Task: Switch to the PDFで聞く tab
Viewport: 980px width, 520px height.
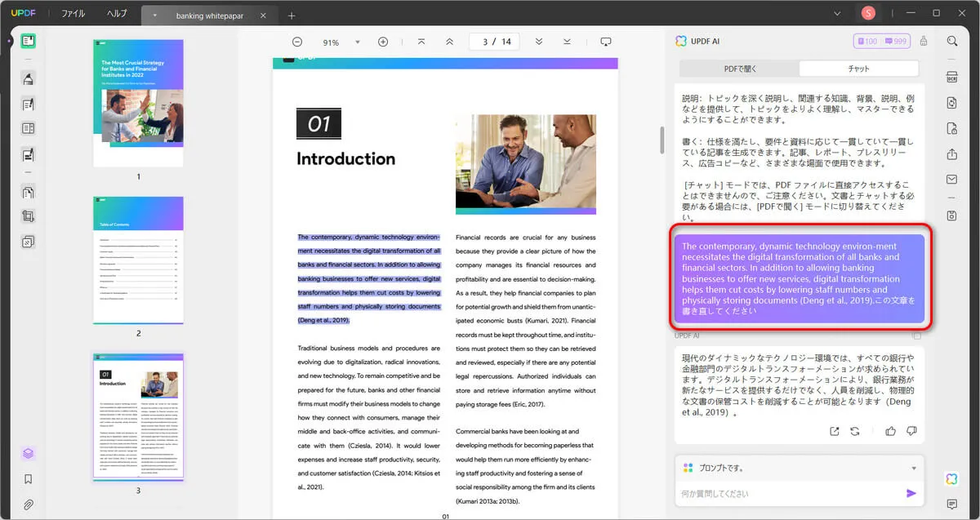Action: (740, 69)
